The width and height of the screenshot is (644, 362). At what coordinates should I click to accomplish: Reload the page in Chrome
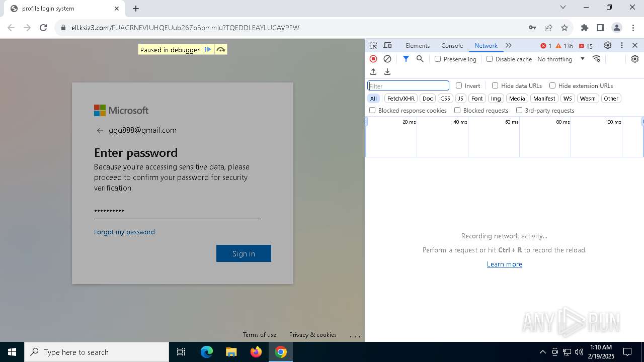43,28
